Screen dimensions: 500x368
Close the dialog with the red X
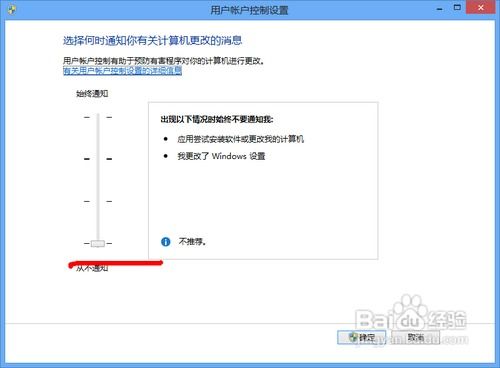480,7
